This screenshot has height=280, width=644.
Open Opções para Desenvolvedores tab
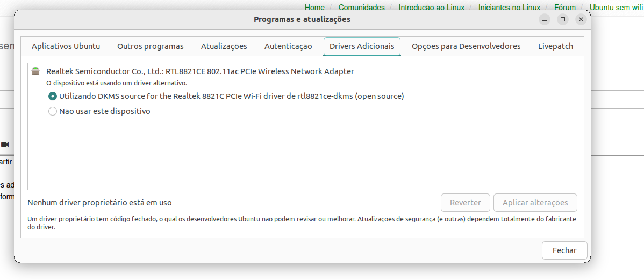[x=466, y=46]
